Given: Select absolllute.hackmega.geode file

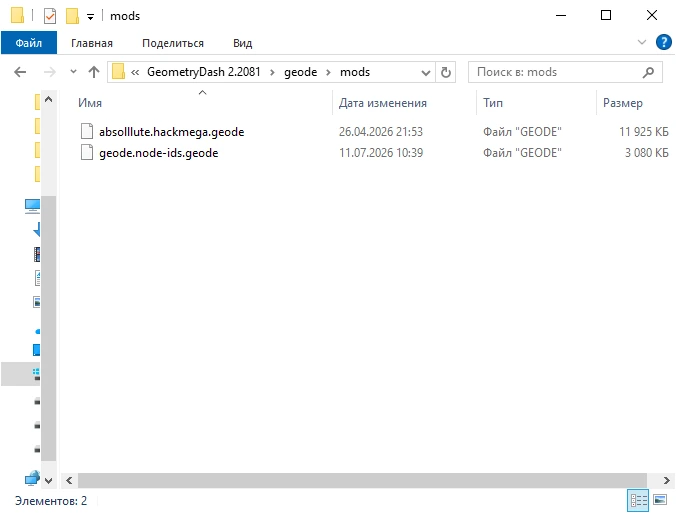Looking at the screenshot, I should (172, 132).
